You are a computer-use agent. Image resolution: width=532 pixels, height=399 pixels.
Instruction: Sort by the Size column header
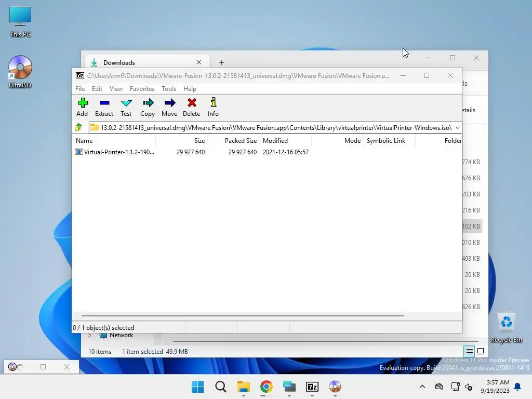[181, 140]
